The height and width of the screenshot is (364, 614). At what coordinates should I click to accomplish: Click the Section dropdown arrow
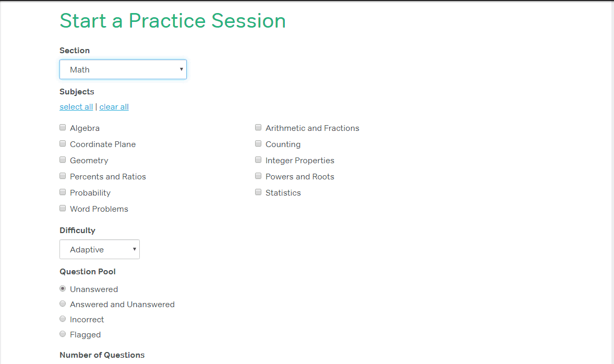click(182, 69)
